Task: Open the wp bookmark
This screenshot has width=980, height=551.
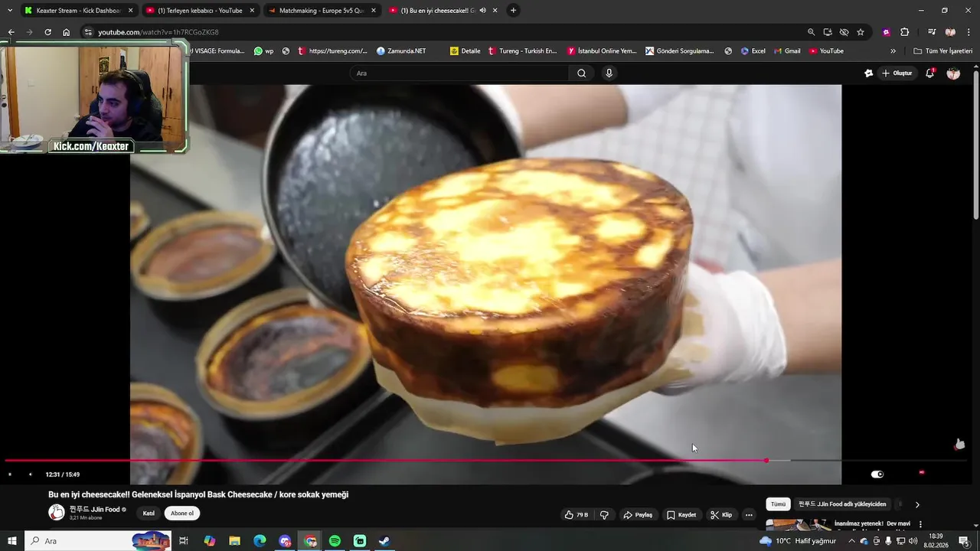Action: pos(264,51)
